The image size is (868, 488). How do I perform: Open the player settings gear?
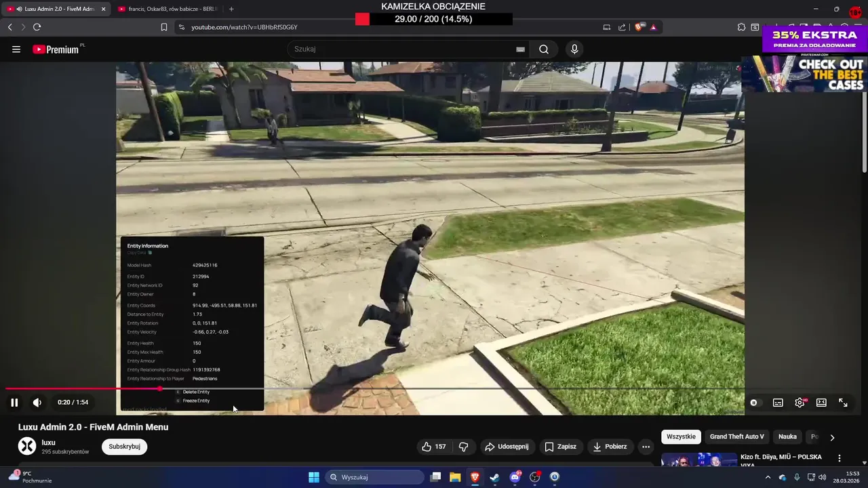click(x=800, y=403)
